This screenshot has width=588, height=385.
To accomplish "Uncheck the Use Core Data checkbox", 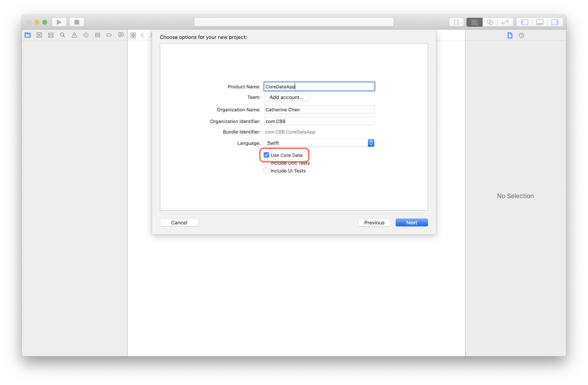I will pos(266,155).
